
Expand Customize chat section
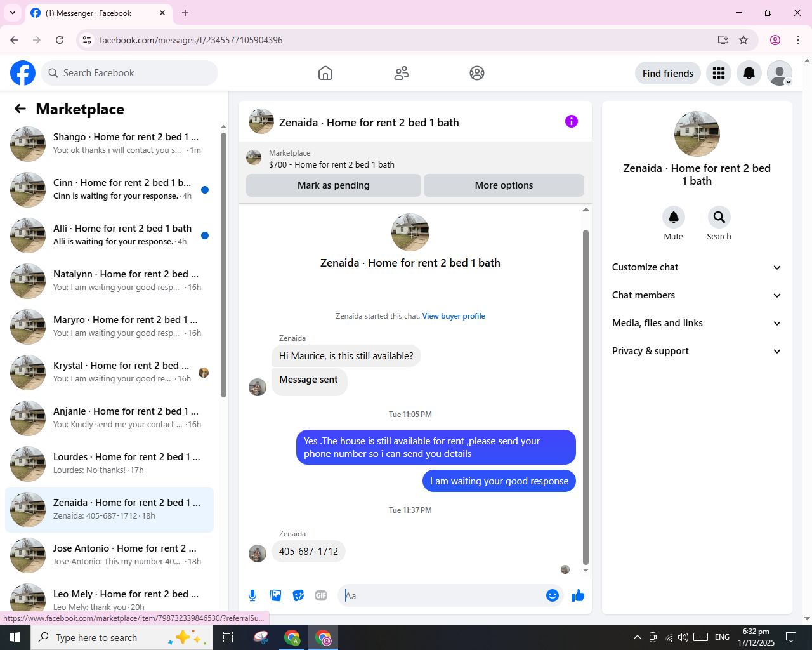click(x=697, y=267)
